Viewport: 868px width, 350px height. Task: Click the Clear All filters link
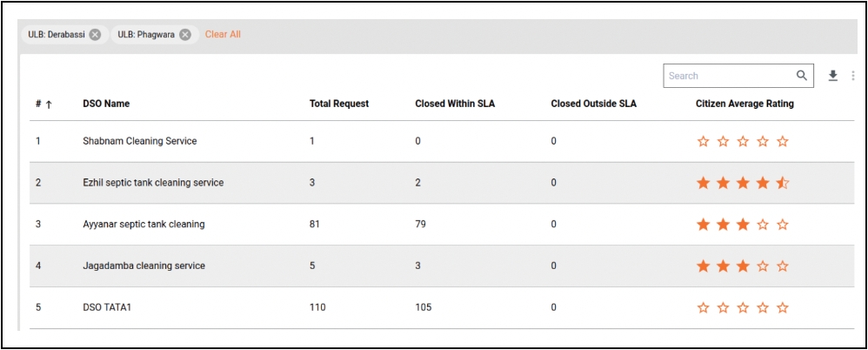point(223,35)
